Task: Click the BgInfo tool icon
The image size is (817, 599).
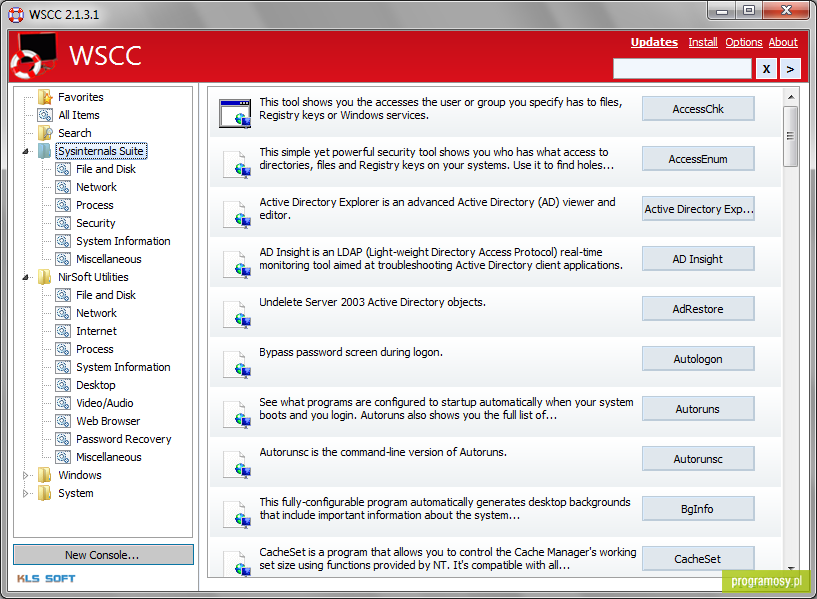Action: [237, 513]
